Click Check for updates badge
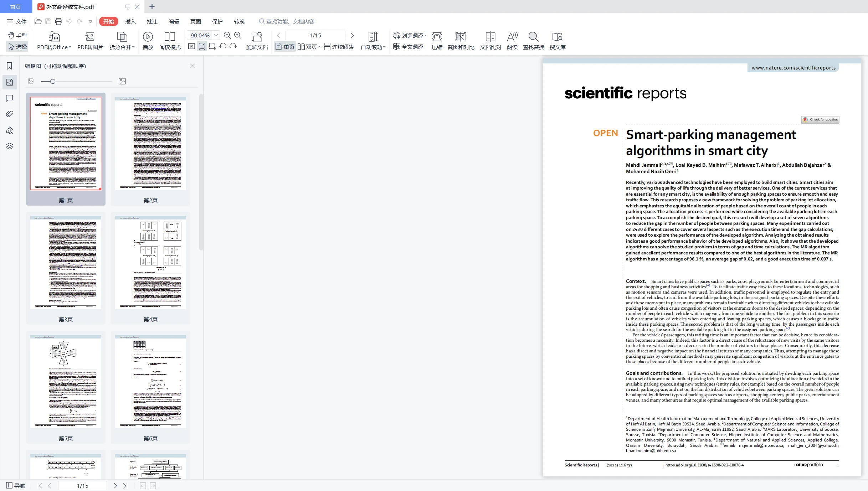This screenshot has width=868, height=491. point(820,119)
